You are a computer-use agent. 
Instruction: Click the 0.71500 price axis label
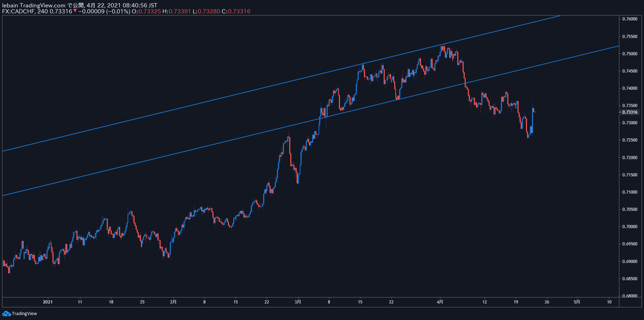(x=630, y=175)
